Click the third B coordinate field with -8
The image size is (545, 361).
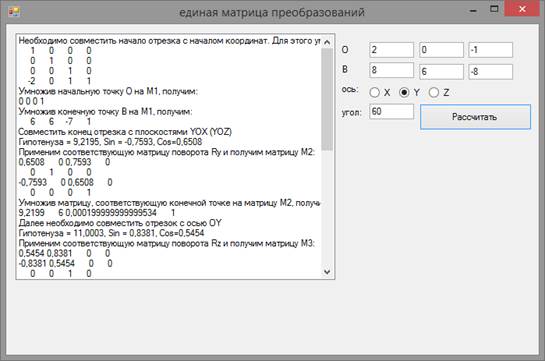pyautogui.click(x=490, y=72)
